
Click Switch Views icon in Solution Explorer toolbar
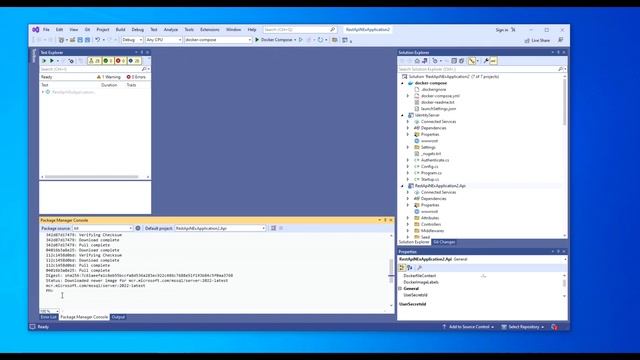coord(424,61)
